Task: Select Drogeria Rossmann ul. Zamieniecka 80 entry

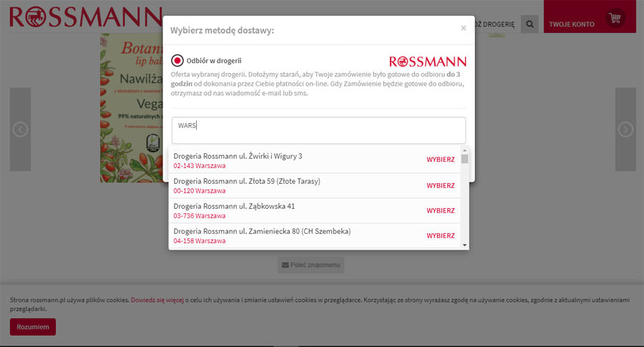Action: pos(262,231)
